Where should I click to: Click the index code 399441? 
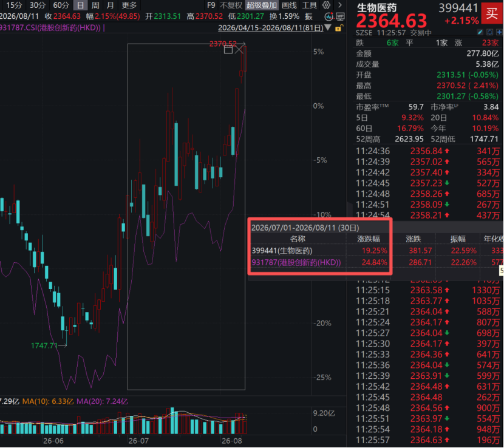pos(458,7)
